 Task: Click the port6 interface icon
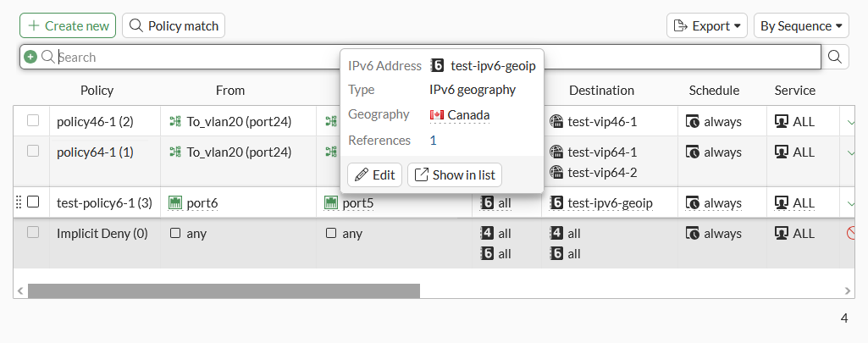click(x=176, y=203)
